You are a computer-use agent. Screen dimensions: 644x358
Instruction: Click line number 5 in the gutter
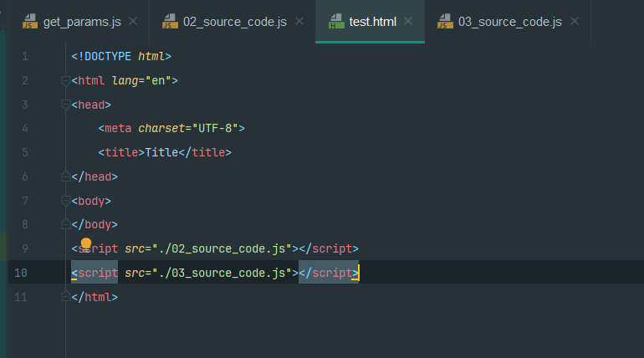click(x=24, y=153)
